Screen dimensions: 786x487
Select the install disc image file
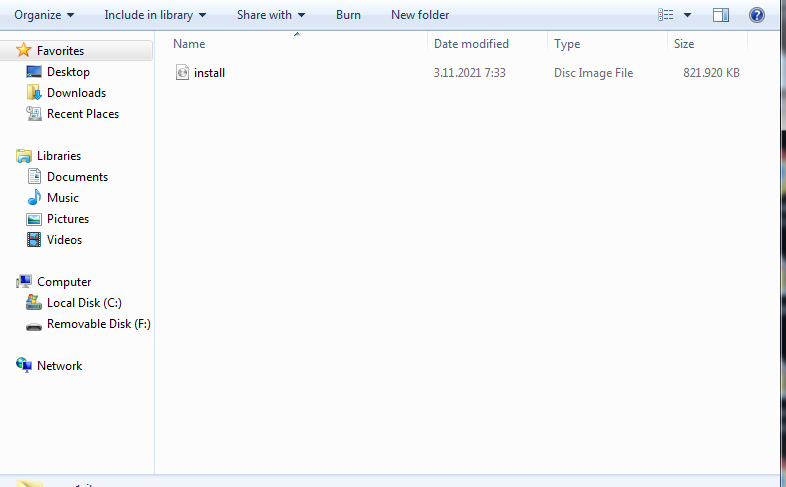209,73
